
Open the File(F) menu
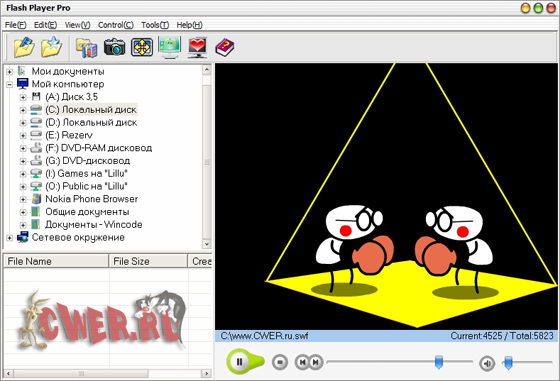[x=16, y=25]
